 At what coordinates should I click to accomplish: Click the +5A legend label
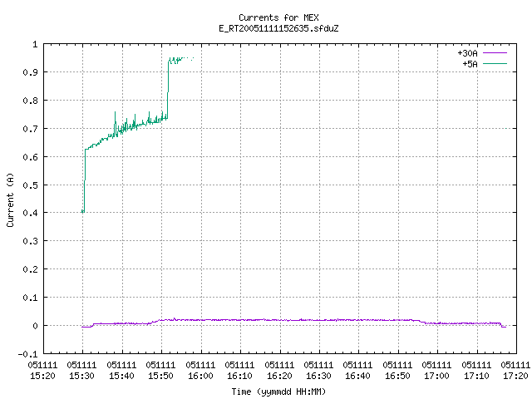(470, 64)
